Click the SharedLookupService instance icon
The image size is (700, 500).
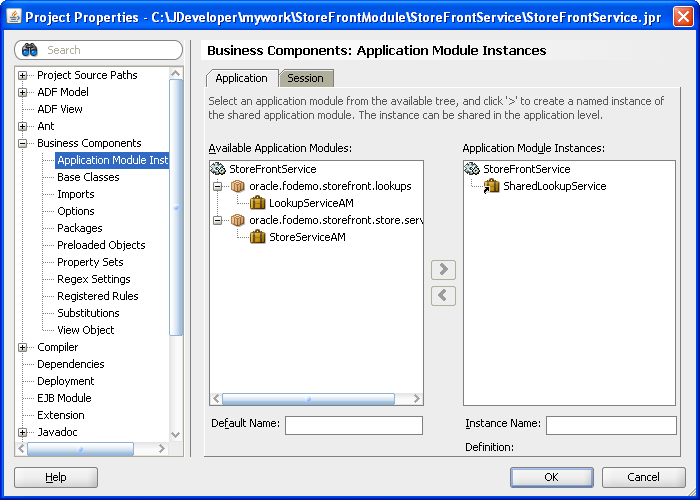[492, 186]
